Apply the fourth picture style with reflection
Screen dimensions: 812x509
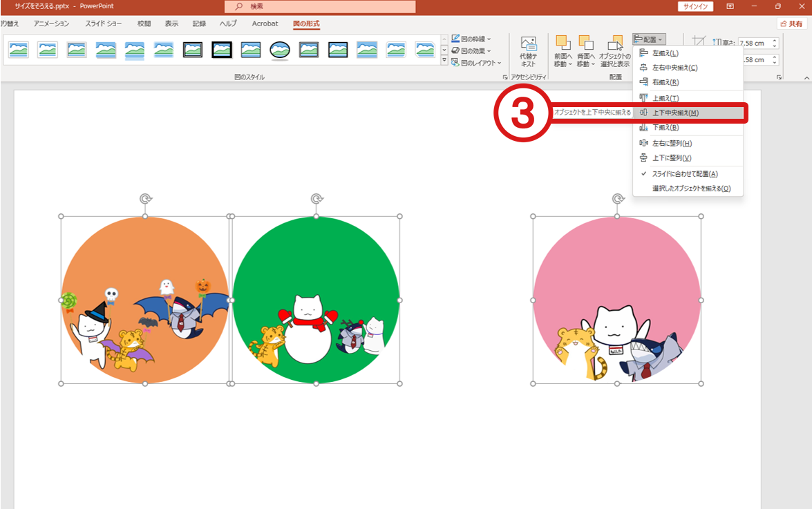[106, 50]
